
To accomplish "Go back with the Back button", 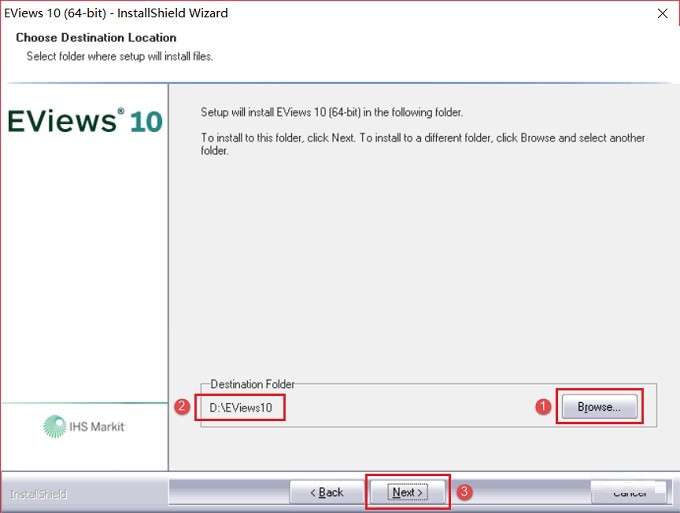I will [x=327, y=492].
